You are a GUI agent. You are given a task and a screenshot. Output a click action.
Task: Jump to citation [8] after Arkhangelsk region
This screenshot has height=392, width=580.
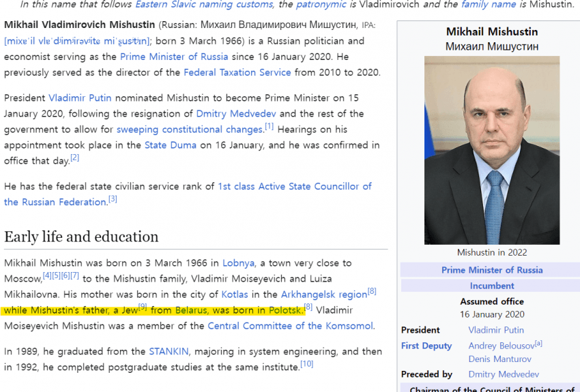(x=372, y=291)
